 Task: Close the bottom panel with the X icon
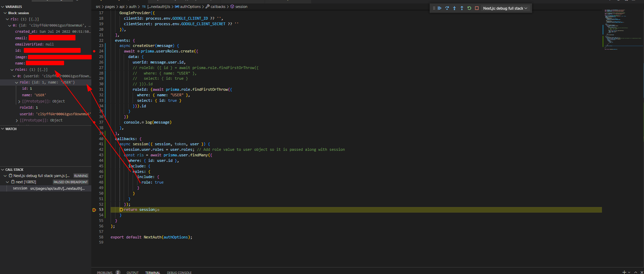pos(642,272)
